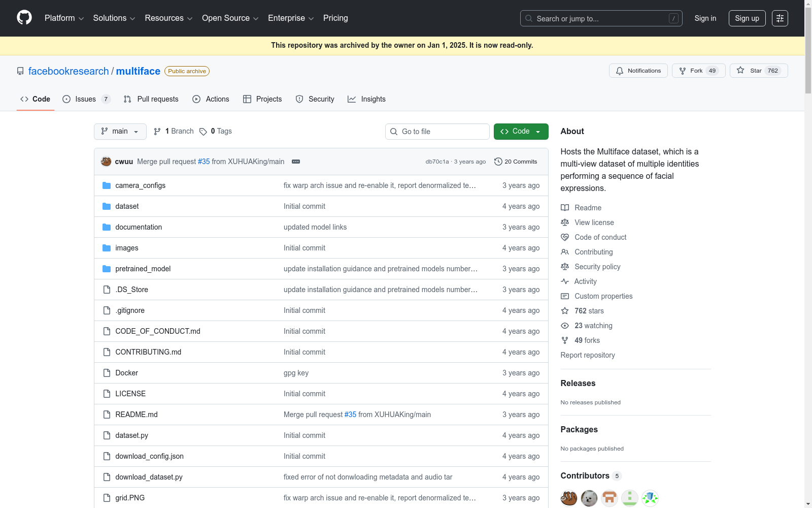Image resolution: width=812 pixels, height=508 pixels.
Task: Open the CONTRIBUTING.md file
Action: click(x=148, y=352)
